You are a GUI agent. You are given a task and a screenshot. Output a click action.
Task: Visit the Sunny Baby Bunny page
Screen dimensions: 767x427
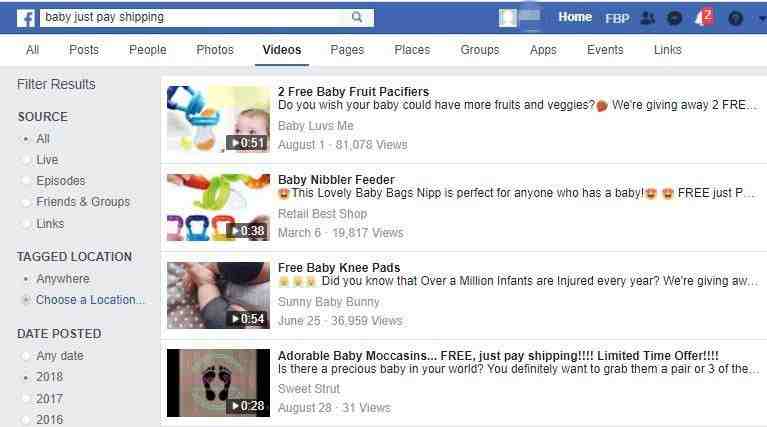329,302
